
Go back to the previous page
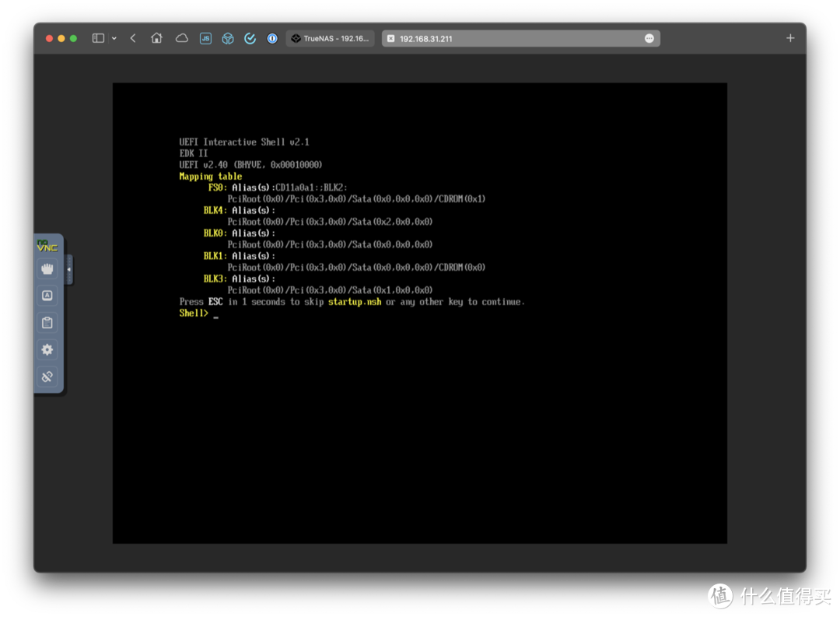[x=133, y=38]
